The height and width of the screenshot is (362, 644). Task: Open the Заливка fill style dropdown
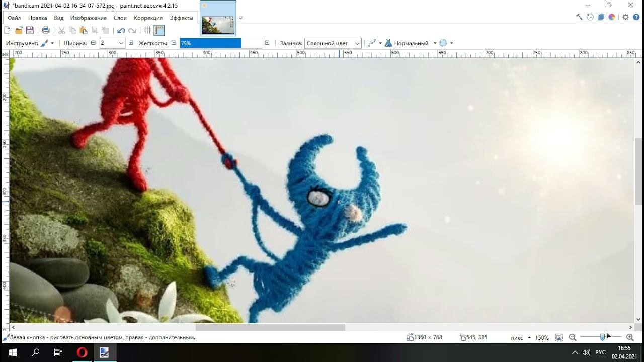333,43
